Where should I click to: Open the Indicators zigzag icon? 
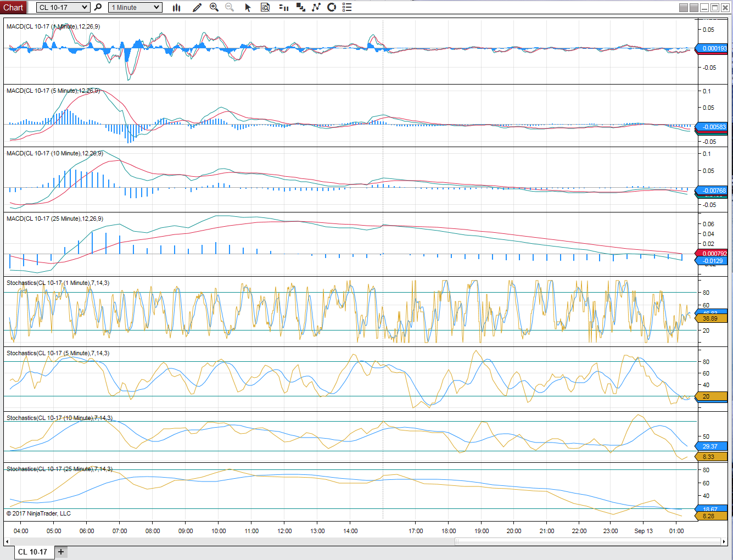tap(316, 7)
